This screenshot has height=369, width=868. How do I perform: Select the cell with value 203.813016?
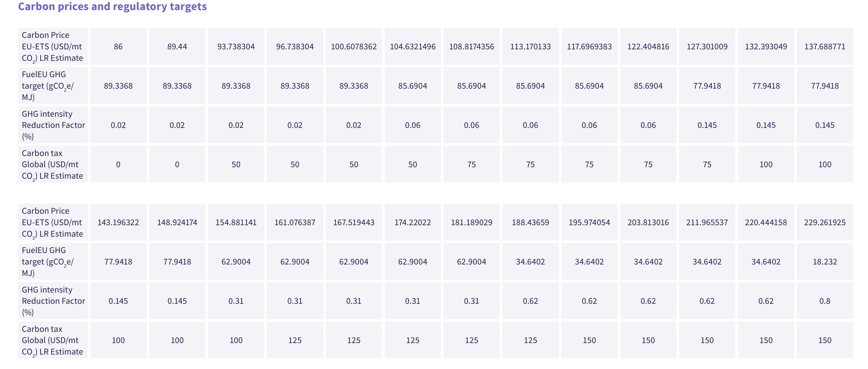point(648,222)
